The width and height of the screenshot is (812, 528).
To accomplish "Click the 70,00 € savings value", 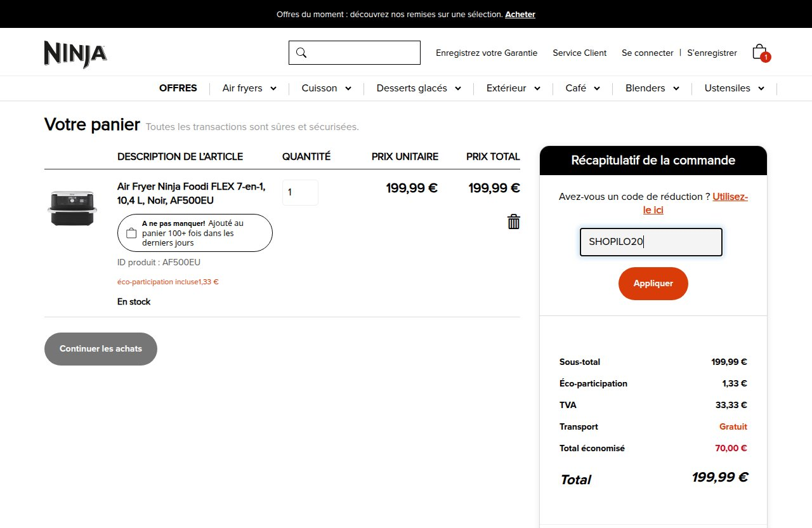I will pyautogui.click(x=731, y=448).
